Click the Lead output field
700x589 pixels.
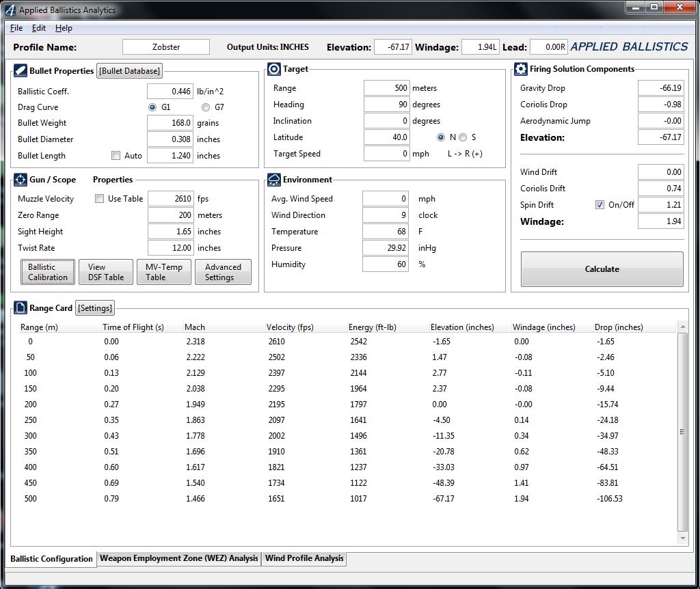[x=549, y=47]
